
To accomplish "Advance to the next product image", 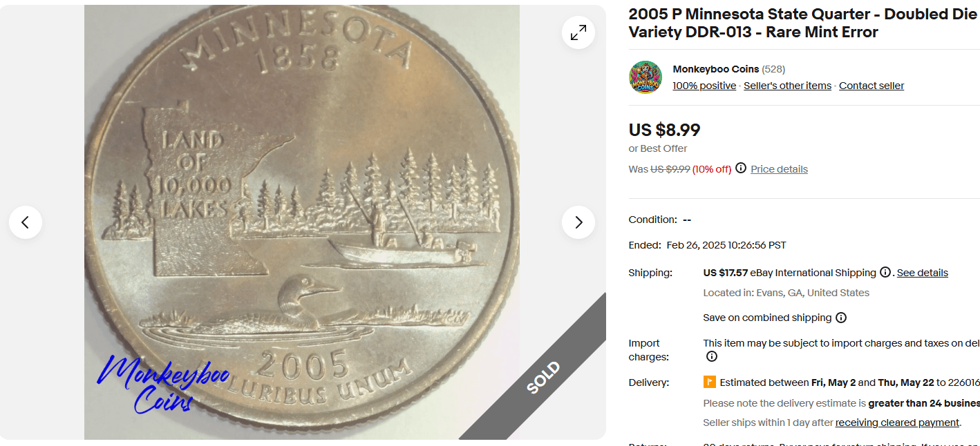I will [578, 222].
